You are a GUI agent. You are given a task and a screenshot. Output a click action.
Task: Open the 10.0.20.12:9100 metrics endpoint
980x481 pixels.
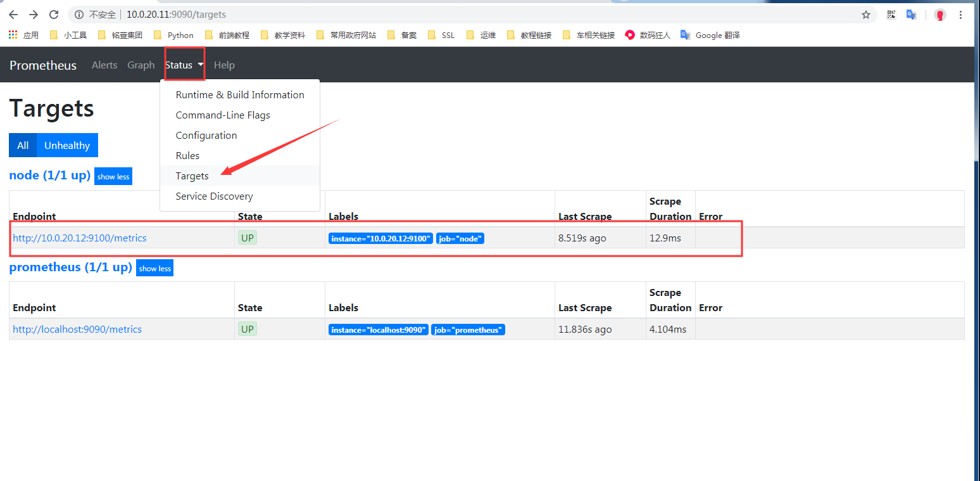pos(80,238)
